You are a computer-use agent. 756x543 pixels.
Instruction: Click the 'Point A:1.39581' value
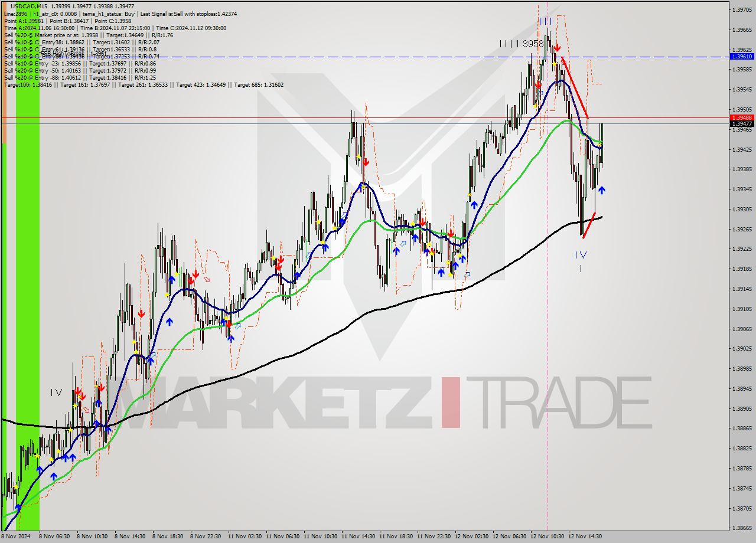24,21
